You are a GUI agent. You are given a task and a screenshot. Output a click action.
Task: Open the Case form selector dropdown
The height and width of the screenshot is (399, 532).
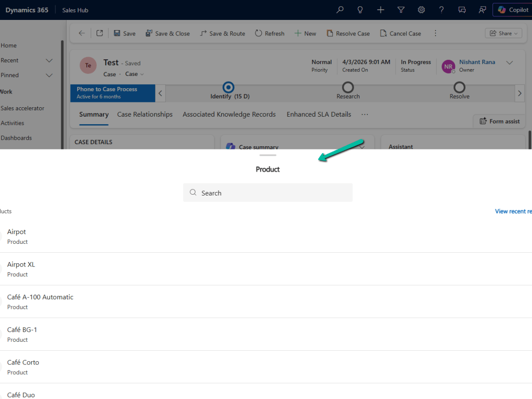pyautogui.click(x=135, y=74)
